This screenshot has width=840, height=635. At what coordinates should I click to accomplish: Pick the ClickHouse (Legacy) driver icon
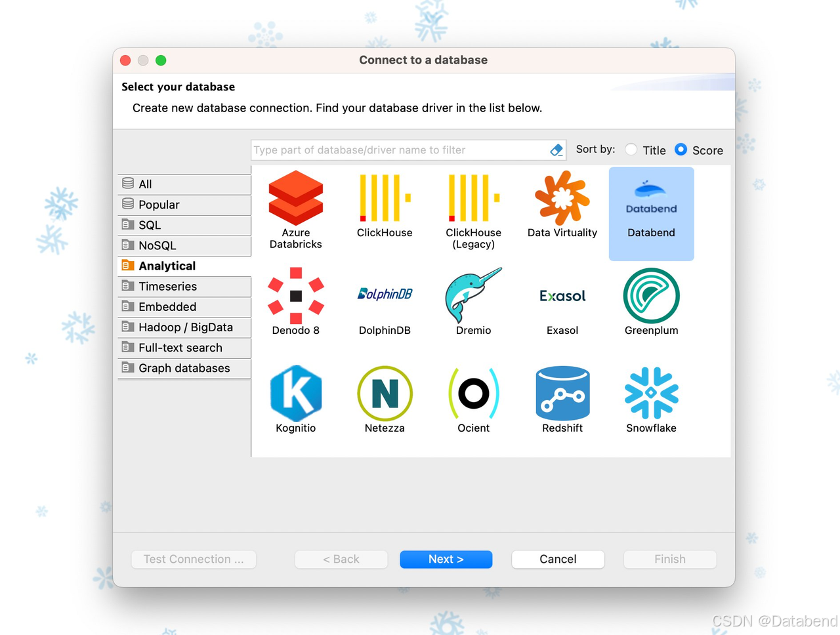pos(474,198)
